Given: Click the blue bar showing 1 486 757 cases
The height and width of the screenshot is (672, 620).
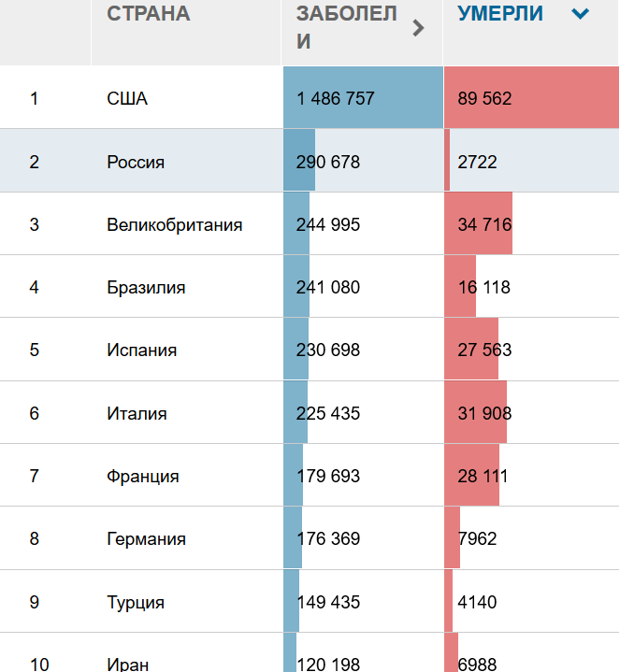Looking at the screenshot, I should point(363,97).
